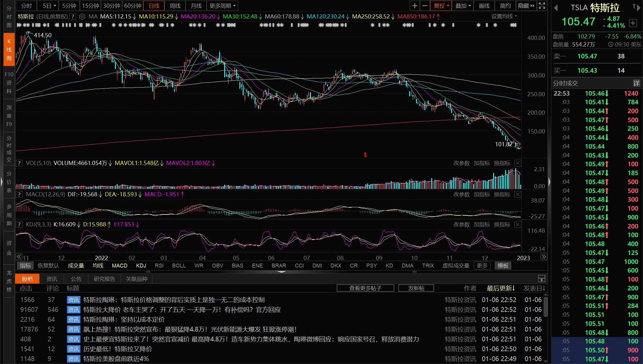Click 发新帖 to create post

coord(416,288)
